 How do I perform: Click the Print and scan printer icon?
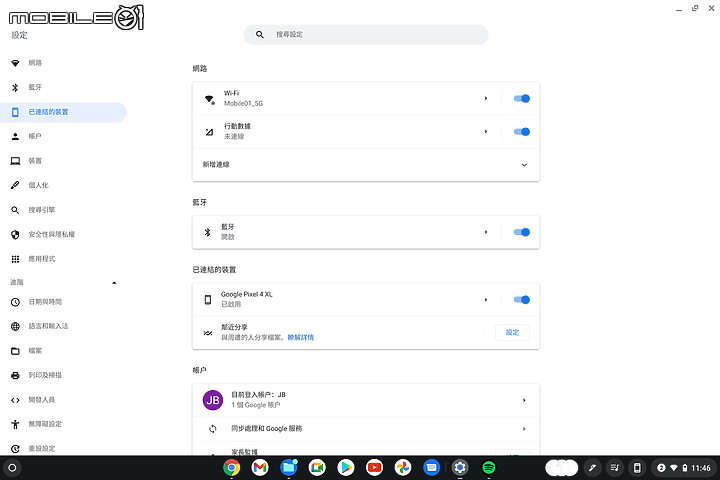pyautogui.click(x=15, y=375)
